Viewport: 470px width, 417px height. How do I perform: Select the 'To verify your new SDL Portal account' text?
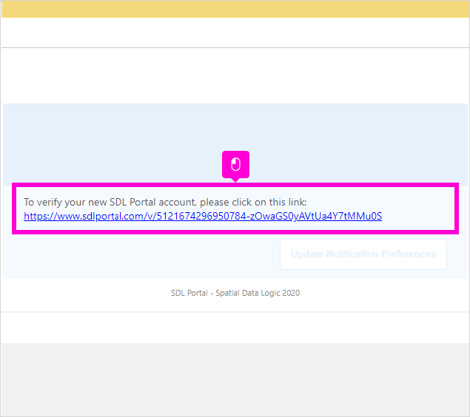click(110, 202)
